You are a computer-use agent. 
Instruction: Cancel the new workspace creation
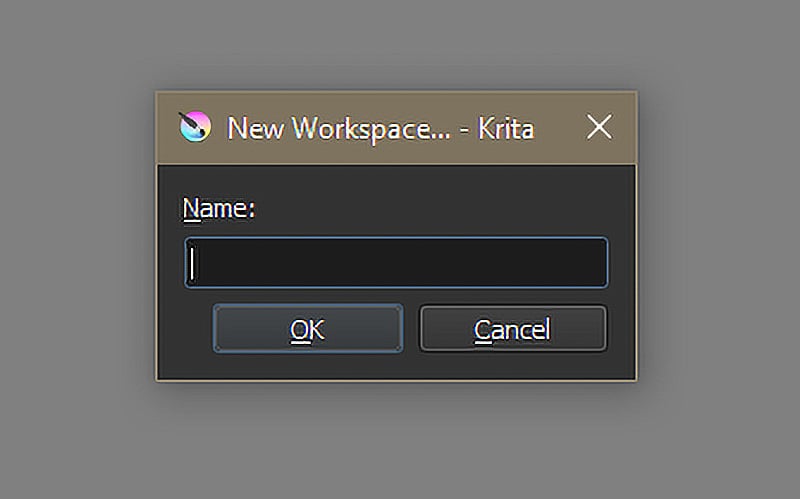[x=513, y=329]
